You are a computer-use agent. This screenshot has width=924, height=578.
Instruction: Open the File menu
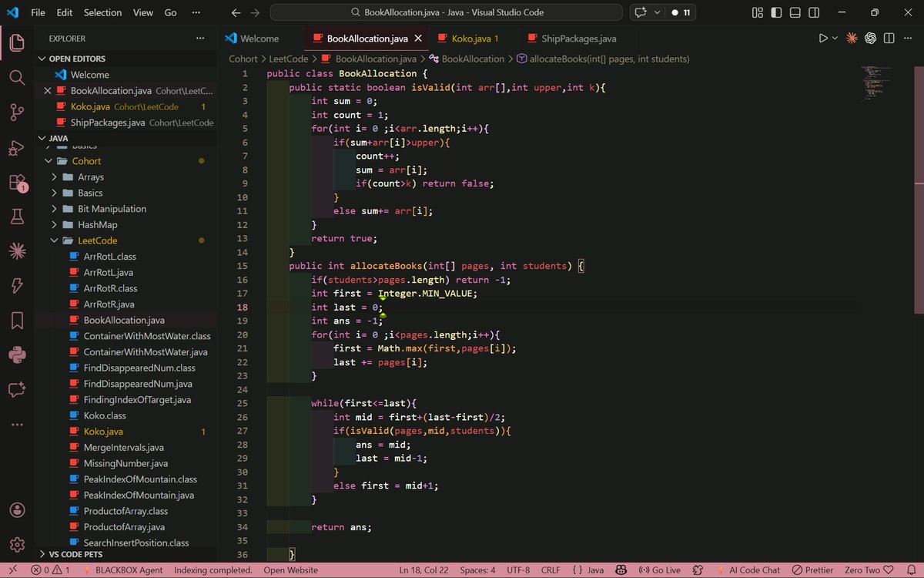point(38,12)
